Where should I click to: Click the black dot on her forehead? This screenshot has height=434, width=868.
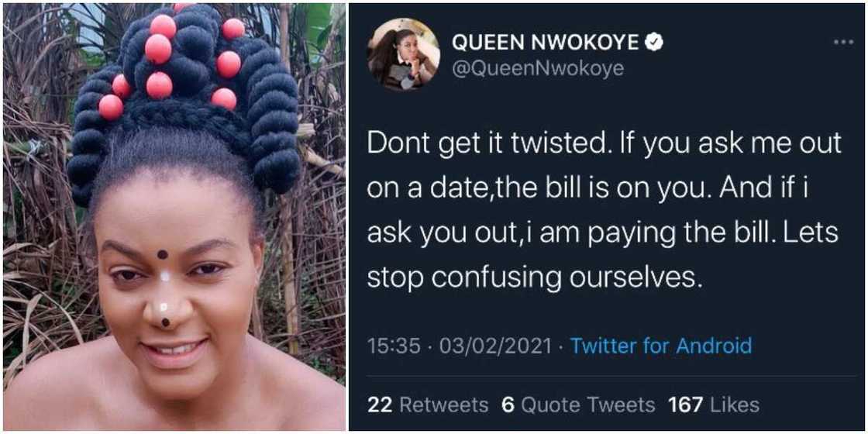pos(162,254)
